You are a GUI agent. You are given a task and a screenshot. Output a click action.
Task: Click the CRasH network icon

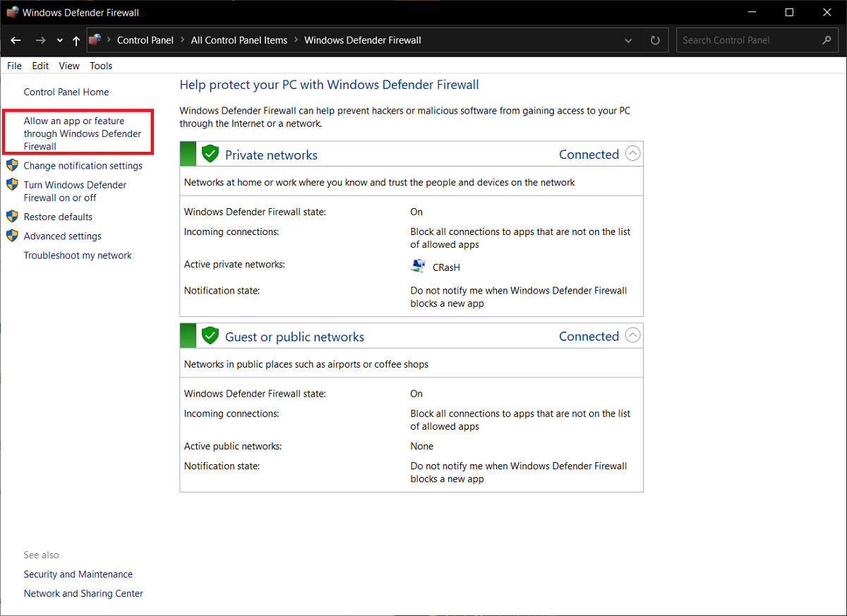pyautogui.click(x=418, y=266)
